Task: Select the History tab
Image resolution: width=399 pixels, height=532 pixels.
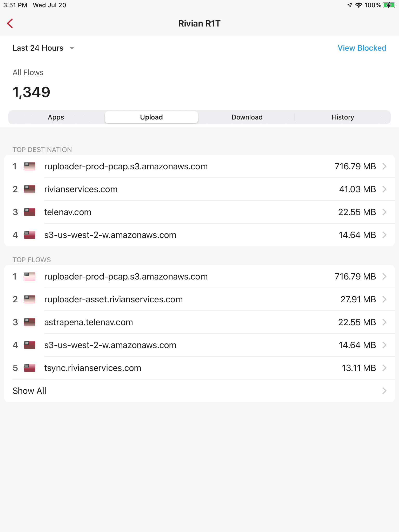Action: pos(343,117)
